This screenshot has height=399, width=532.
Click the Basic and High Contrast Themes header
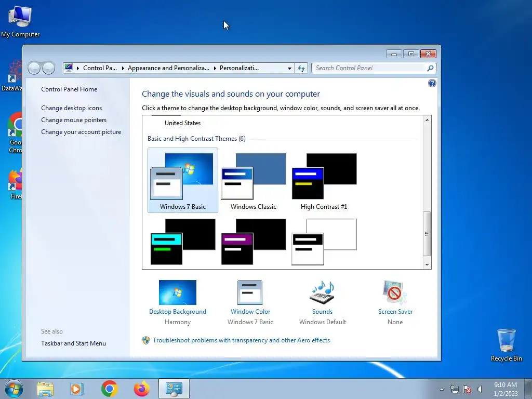coord(196,139)
